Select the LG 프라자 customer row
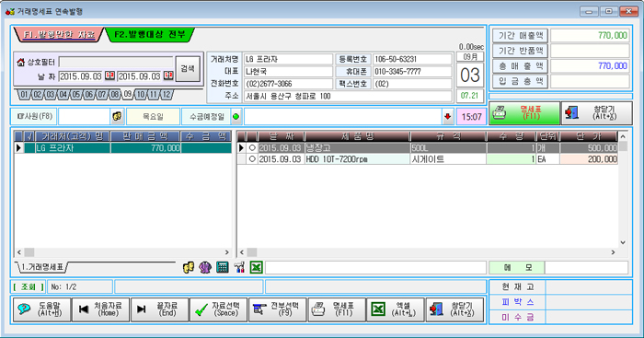The height and width of the screenshot is (338, 644). (123, 147)
